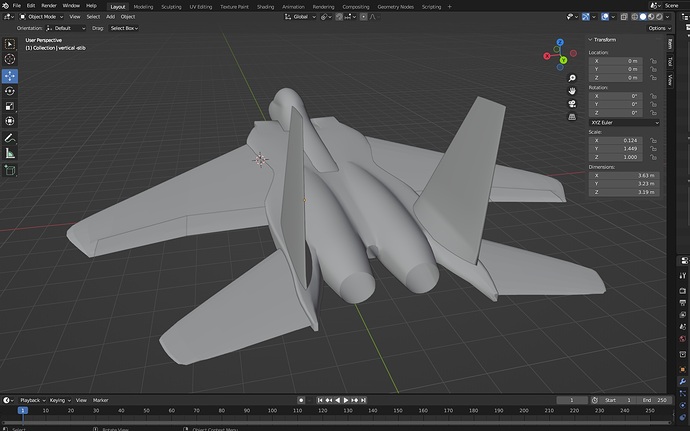The height and width of the screenshot is (431, 690).
Task: Switch to Geometry Nodes workspace tab
Action: click(396, 7)
